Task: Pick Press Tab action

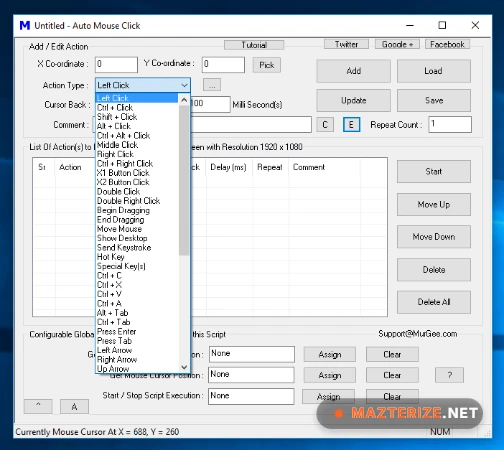Action: [137, 341]
